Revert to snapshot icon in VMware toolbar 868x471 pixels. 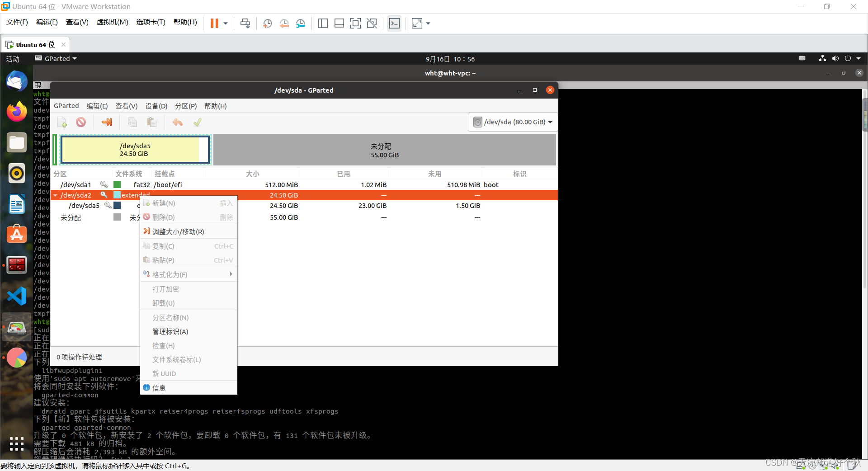pyautogui.click(x=284, y=23)
